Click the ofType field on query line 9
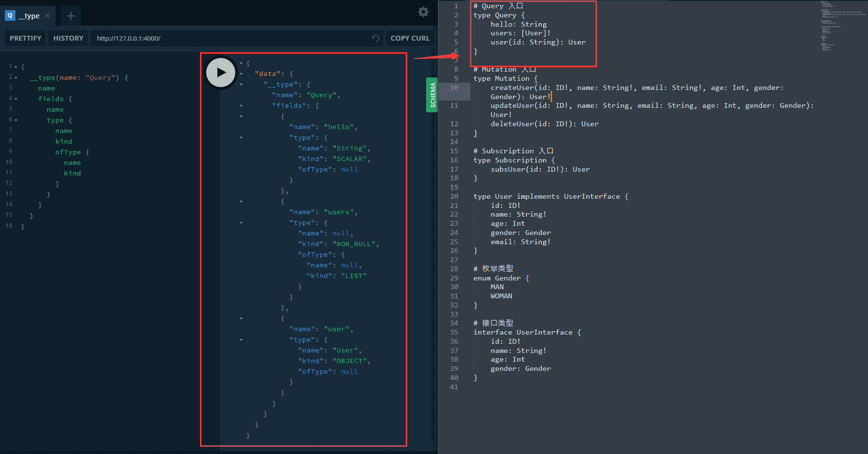The height and width of the screenshot is (454, 868). point(68,152)
